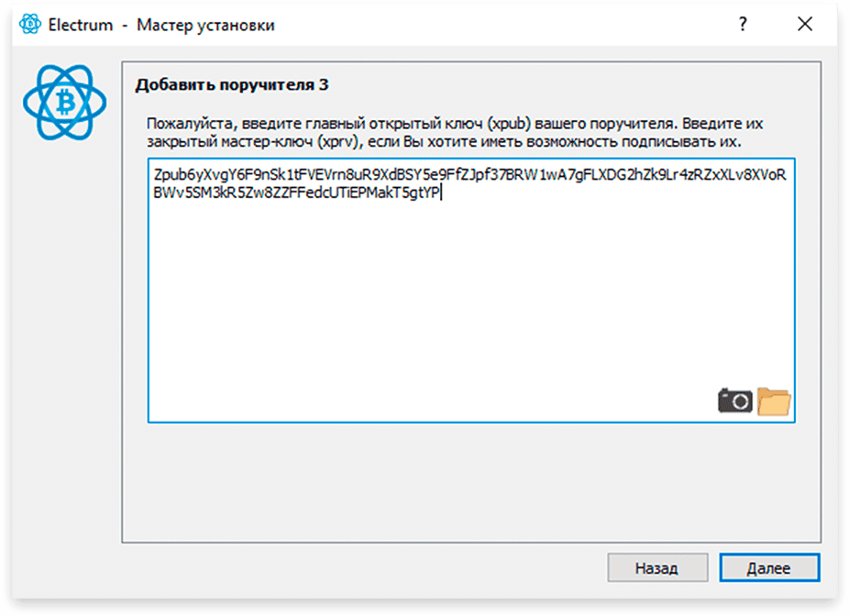Viewport: 849px width, 616px height.
Task: Go back with the Назад button
Action: coord(657,567)
